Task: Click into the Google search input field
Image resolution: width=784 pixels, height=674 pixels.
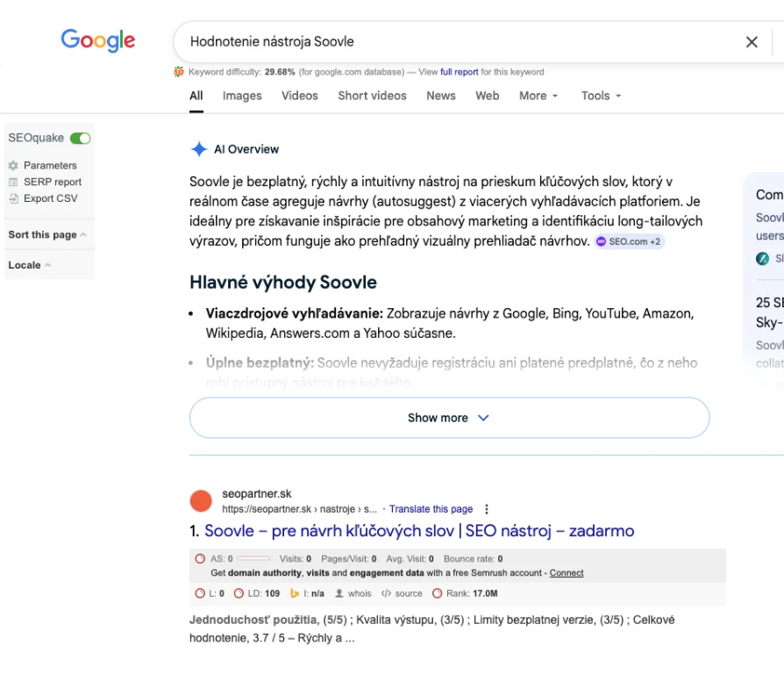Action: (x=456, y=41)
